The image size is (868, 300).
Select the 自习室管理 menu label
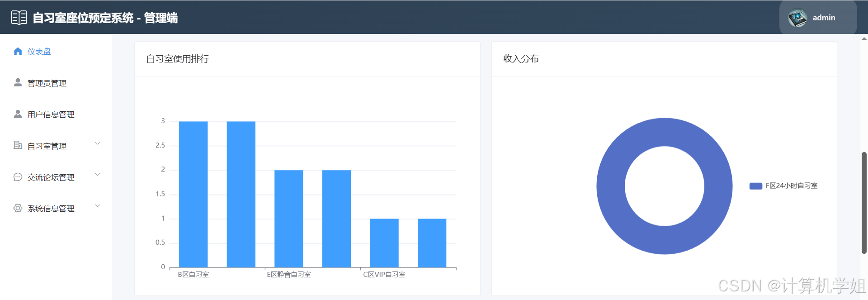click(x=47, y=146)
